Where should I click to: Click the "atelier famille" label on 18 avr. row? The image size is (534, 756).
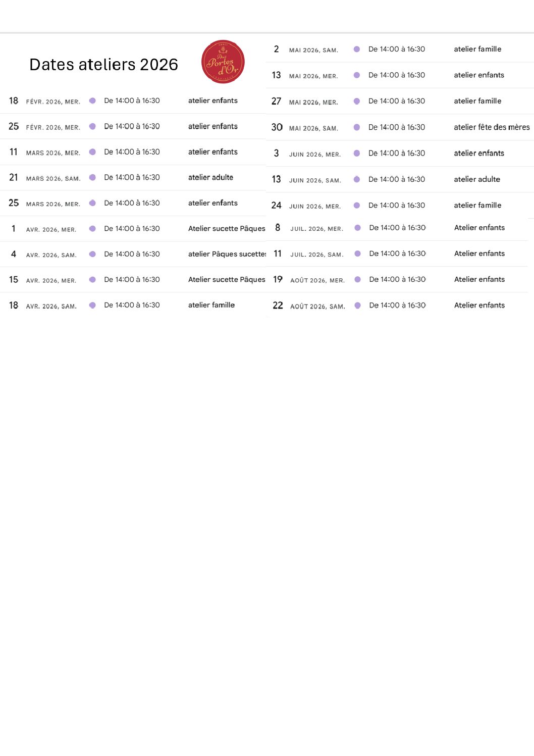pos(211,305)
